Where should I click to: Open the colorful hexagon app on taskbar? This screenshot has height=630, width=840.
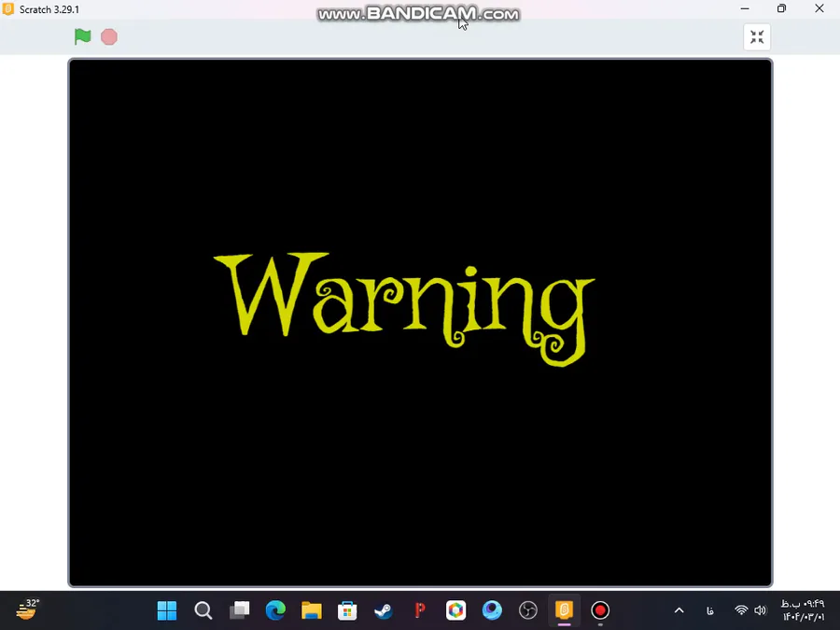(x=455, y=610)
